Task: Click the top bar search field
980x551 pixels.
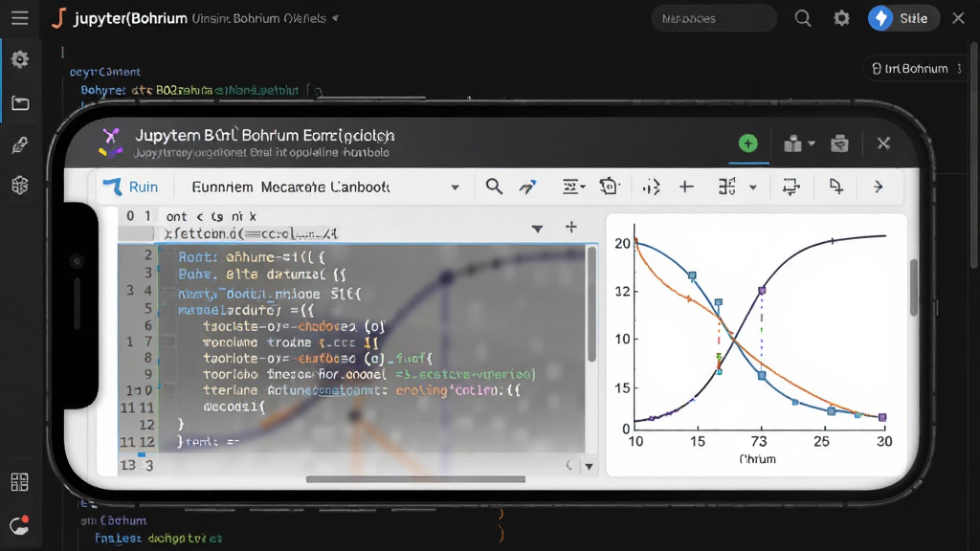Action: pos(714,19)
